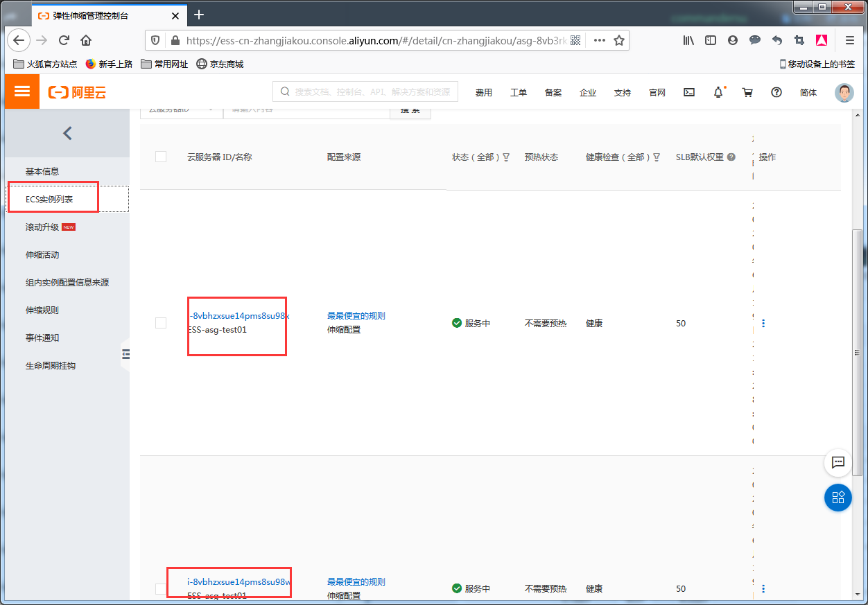The width and height of the screenshot is (868, 605).
Task: Open the Alibaba Cloud hamburger menu
Action: click(x=22, y=91)
